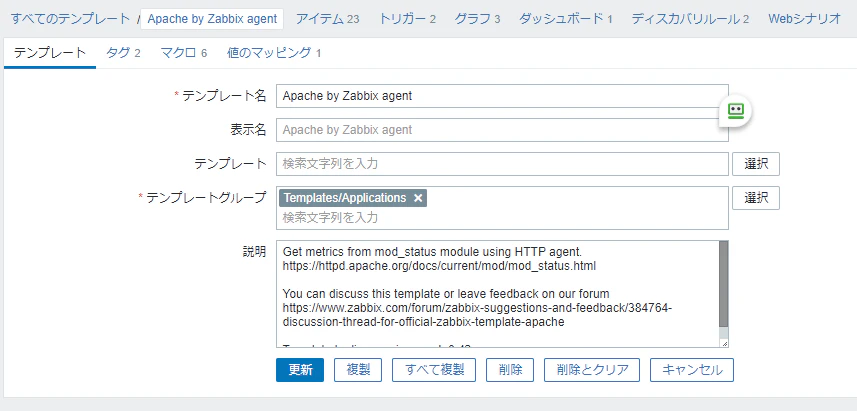
Task: Click the テンプレートグループ field label
Action: [206, 197]
